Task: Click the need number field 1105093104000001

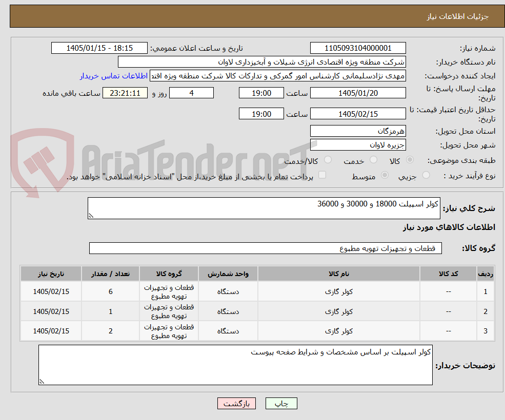Action: pos(358,48)
